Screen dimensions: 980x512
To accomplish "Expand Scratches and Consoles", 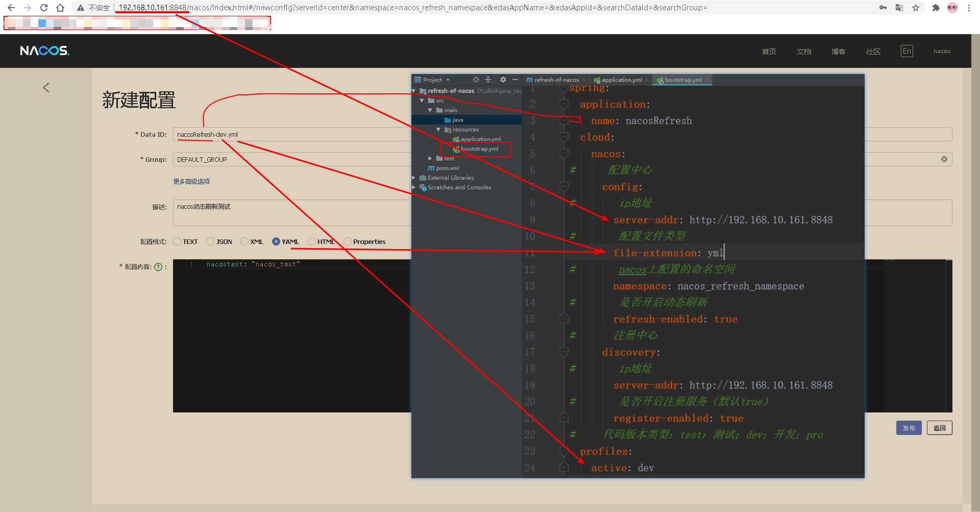I will point(414,187).
